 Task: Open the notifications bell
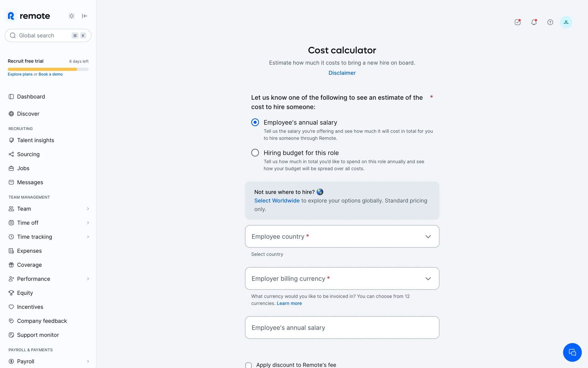pyautogui.click(x=534, y=22)
